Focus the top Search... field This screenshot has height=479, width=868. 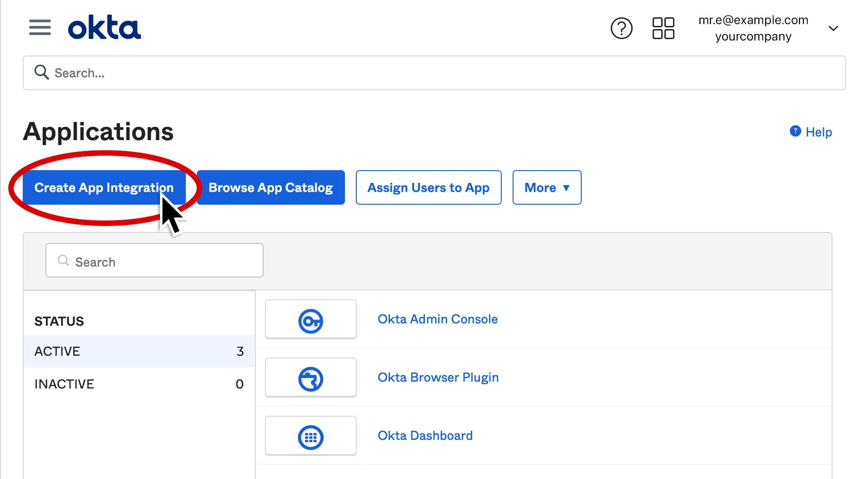(x=434, y=73)
